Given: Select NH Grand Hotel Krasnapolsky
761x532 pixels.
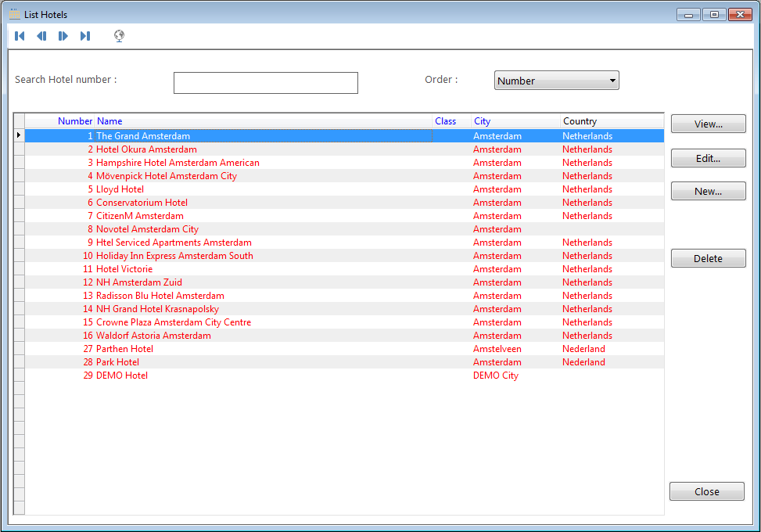Looking at the screenshot, I should point(344,309).
